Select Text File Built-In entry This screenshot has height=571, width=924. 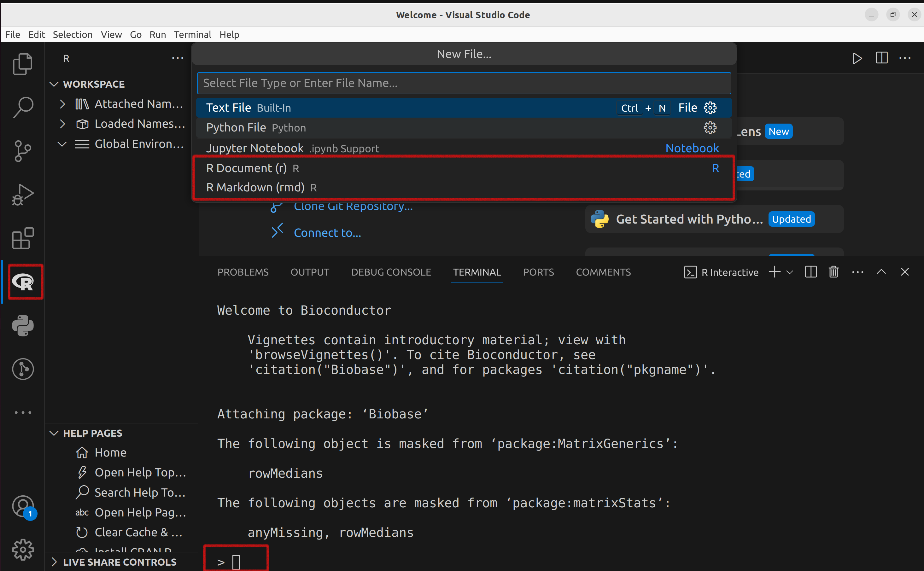[x=464, y=108]
